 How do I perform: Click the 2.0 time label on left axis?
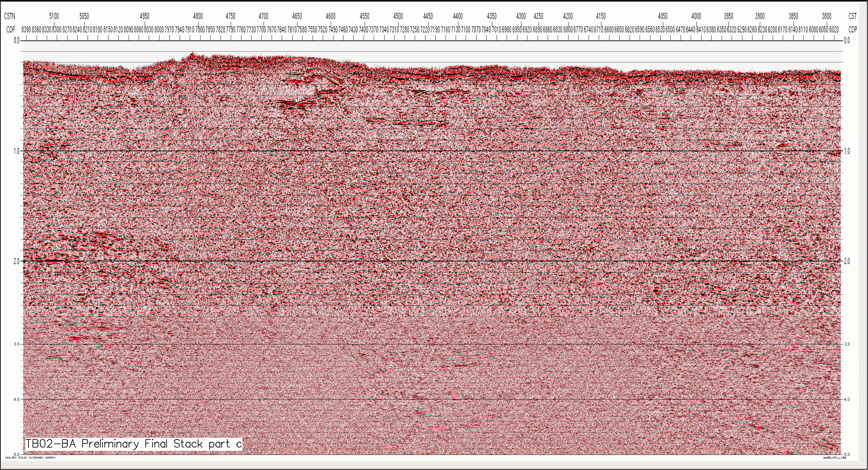click(x=16, y=262)
